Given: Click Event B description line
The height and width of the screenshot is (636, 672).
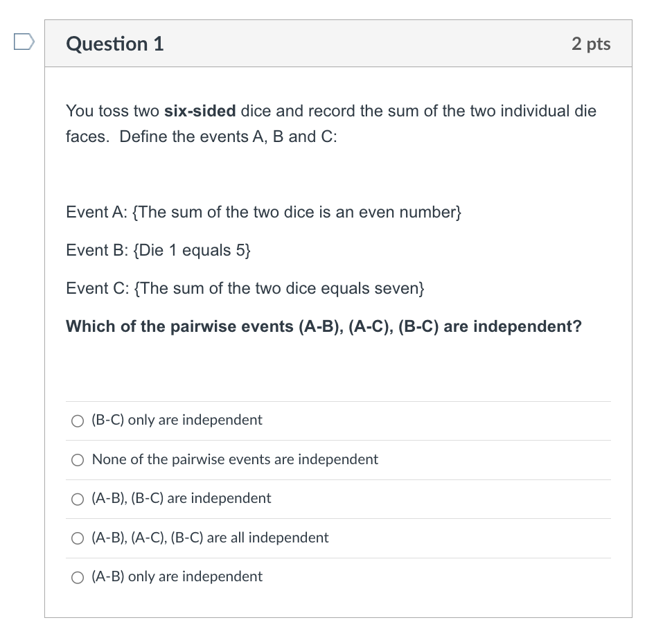Looking at the screenshot, I should (x=159, y=250).
